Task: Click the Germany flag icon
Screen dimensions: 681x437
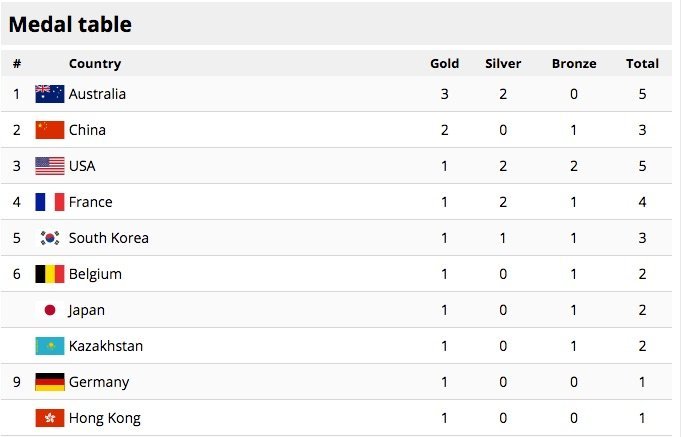Action: pos(50,382)
